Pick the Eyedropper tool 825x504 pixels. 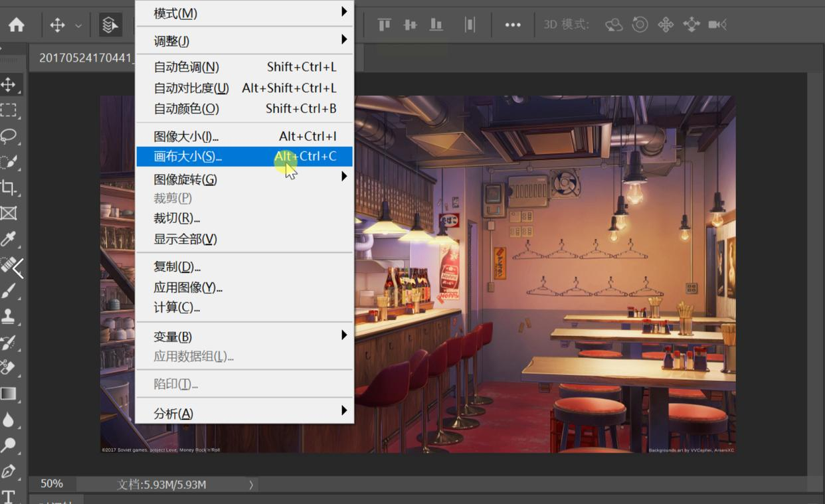tap(9, 239)
